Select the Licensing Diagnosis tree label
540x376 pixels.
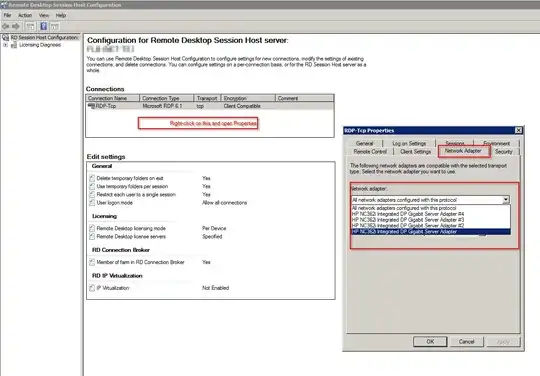coord(40,45)
